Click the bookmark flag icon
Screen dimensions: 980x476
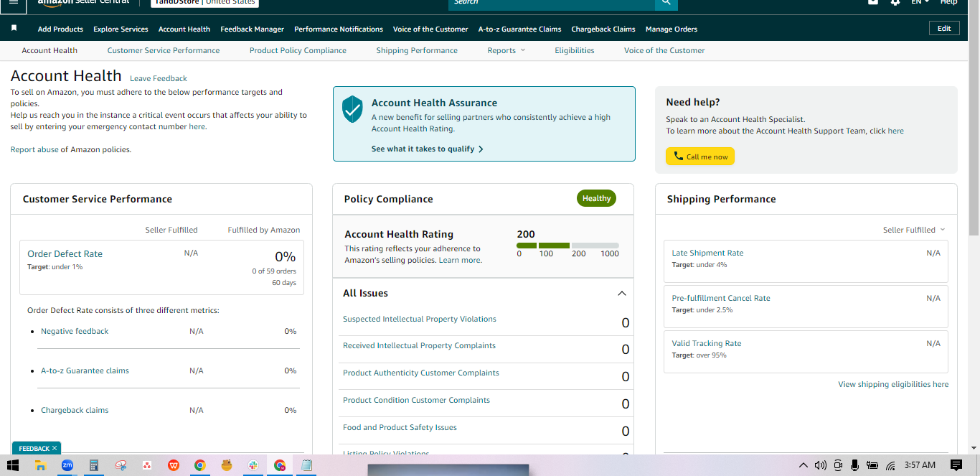pyautogui.click(x=14, y=28)
